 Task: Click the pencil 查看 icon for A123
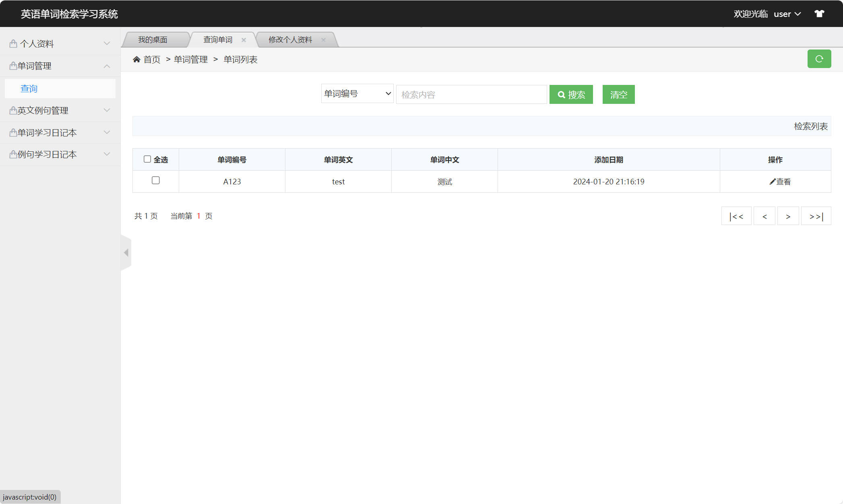(x=772, y=182)
